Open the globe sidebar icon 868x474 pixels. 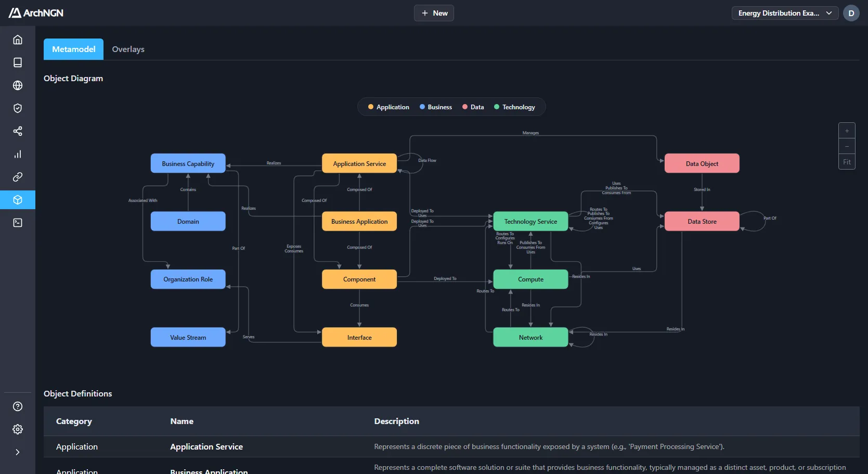(18, 85)
